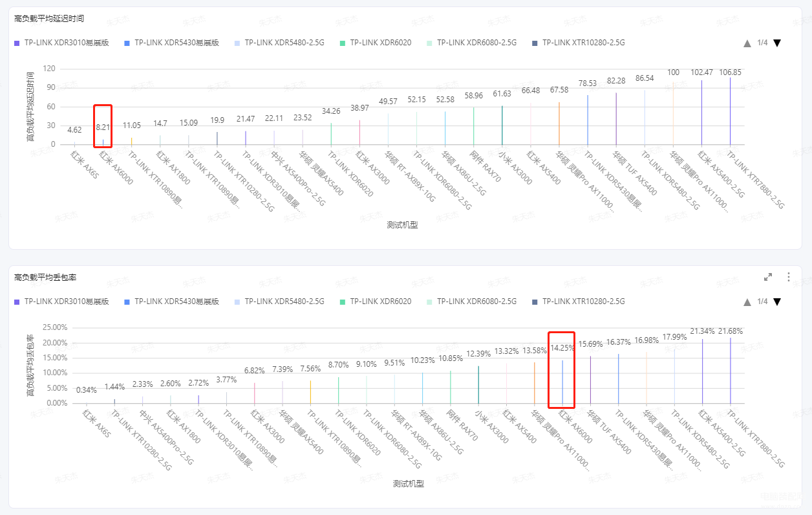This screenshot has height=515, width=812.
Task: Click TP-LINK XTR7880-2.5G axis label in 丢包率 chart
Action: [x=756, y=438]
